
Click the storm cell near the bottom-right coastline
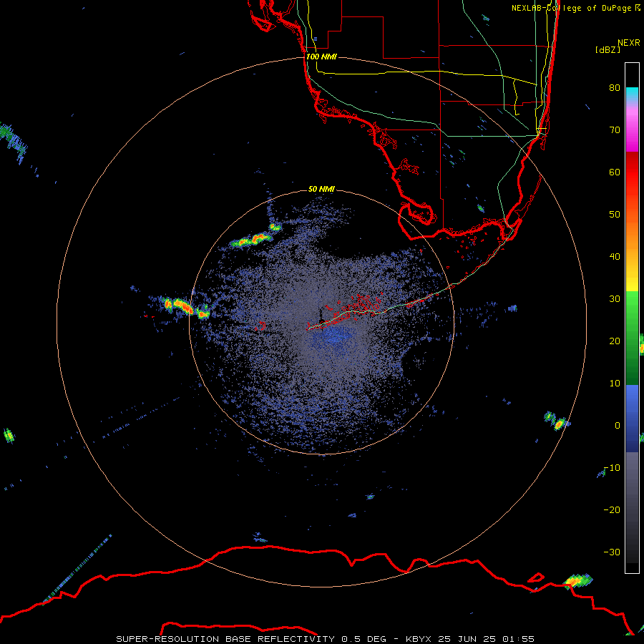coord(577,580)
